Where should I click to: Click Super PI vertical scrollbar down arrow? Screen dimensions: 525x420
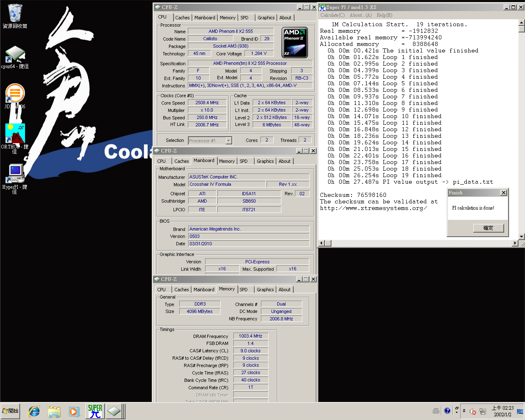pos(522,237)
